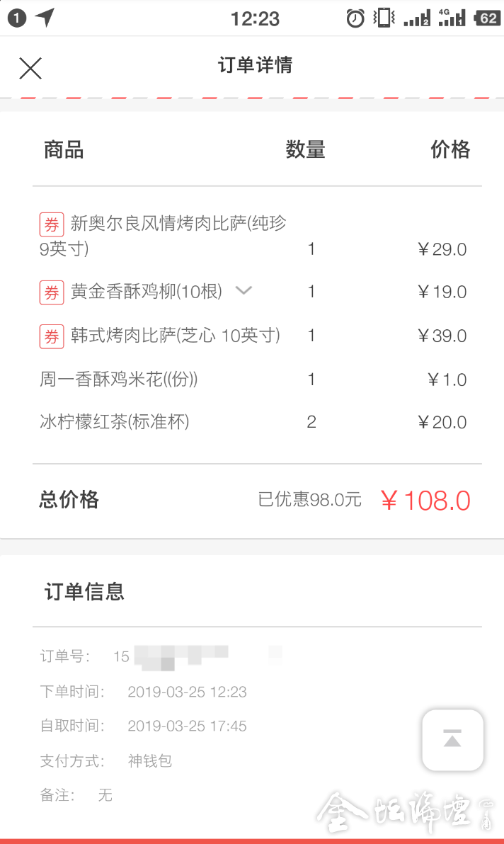Select the 冰柠檬红茶(标准杯) item row

coord(115,423)
